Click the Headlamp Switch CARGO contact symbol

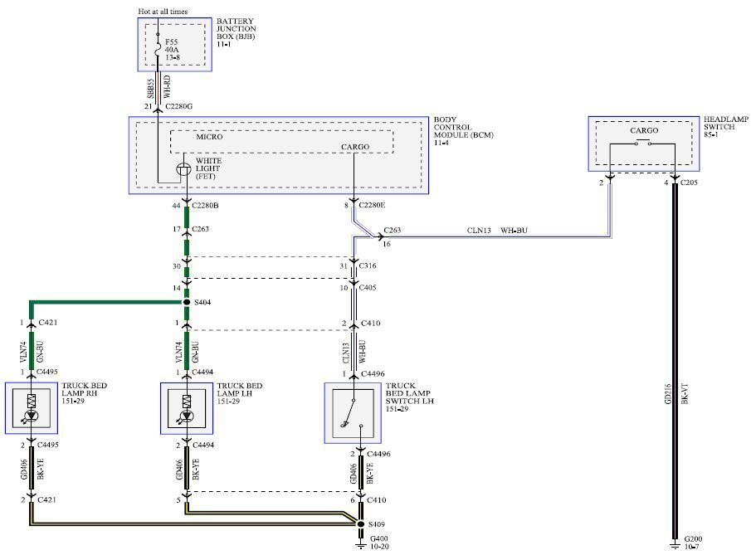pos(643,146)
